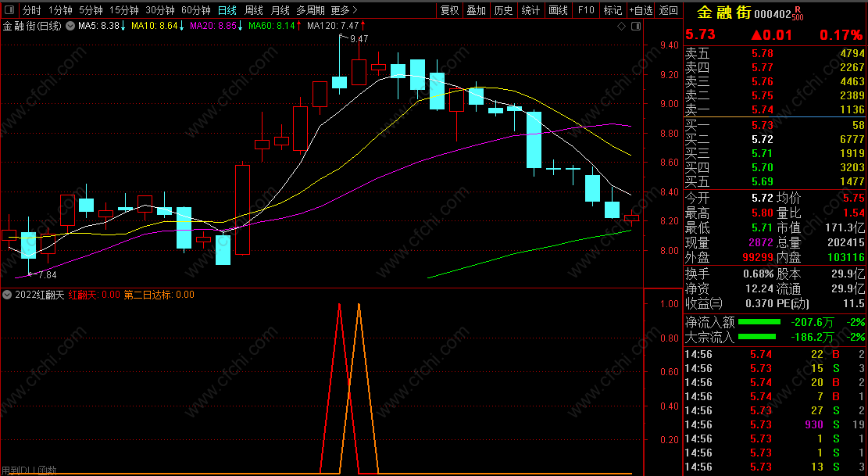Open the 金融街(日线) indicator dropdown arrow
Viewport: 868px width, 476px height.
click(70, 26)
